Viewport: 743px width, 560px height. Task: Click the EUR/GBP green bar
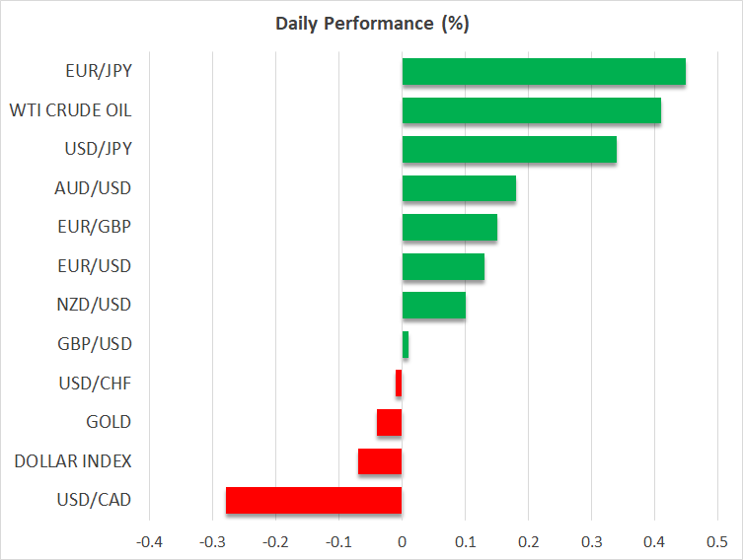tap(449, 228)
